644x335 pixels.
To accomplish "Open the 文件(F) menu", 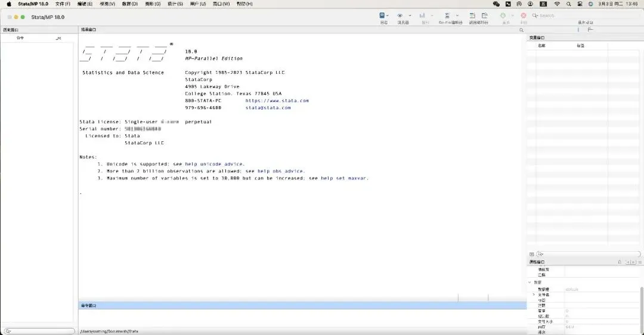I will [x=63, y=4].
